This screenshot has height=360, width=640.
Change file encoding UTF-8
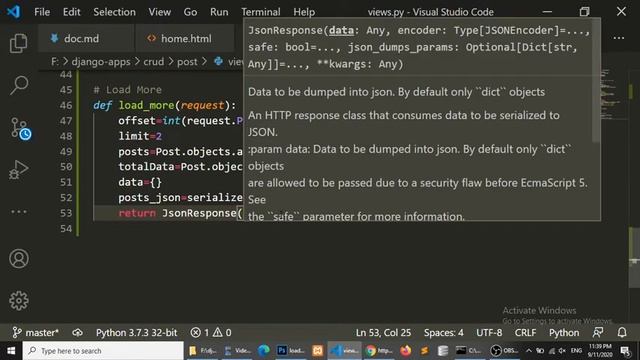(x=489, y=333)
